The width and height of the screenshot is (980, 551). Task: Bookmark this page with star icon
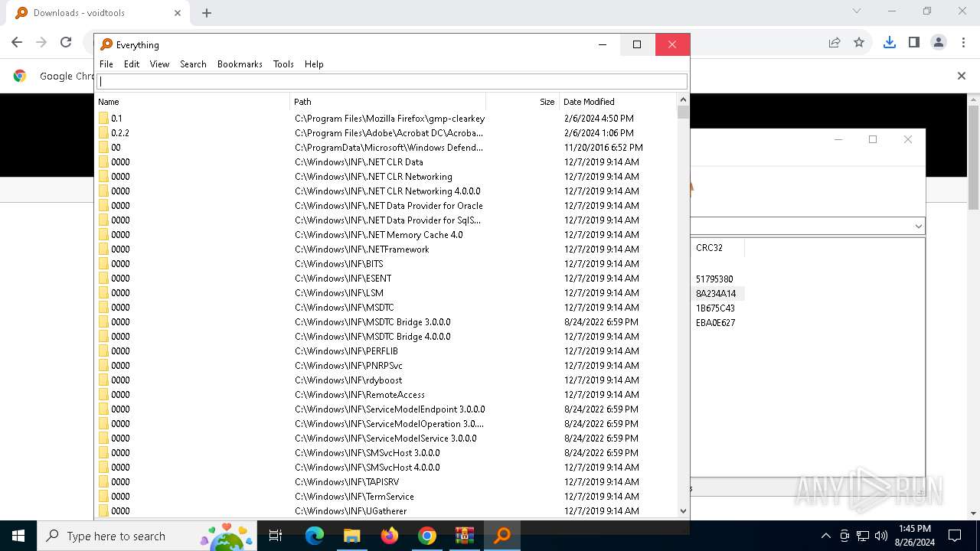coord(859,43)
